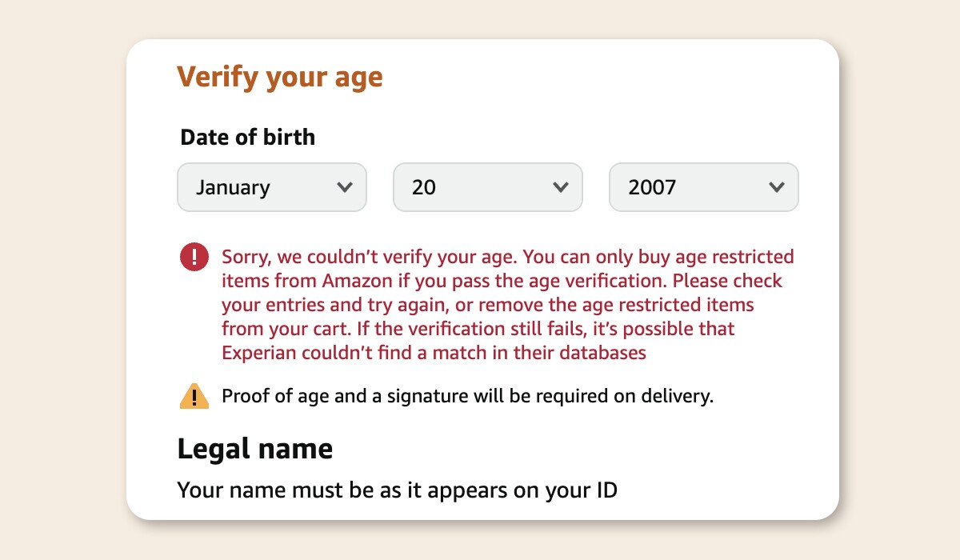Viewport: 960px width, 560px height.
Task: Click the red error exclamation icon
Action: (194, 258)
